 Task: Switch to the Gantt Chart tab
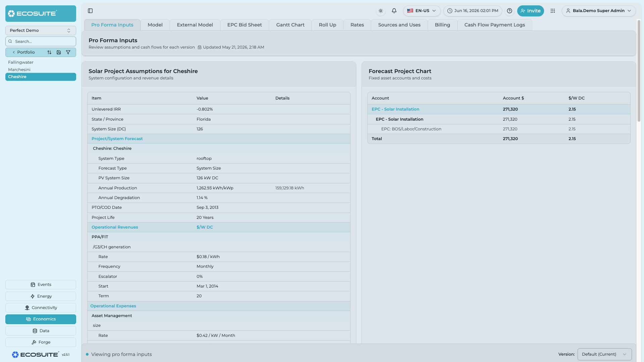point(290,25)
